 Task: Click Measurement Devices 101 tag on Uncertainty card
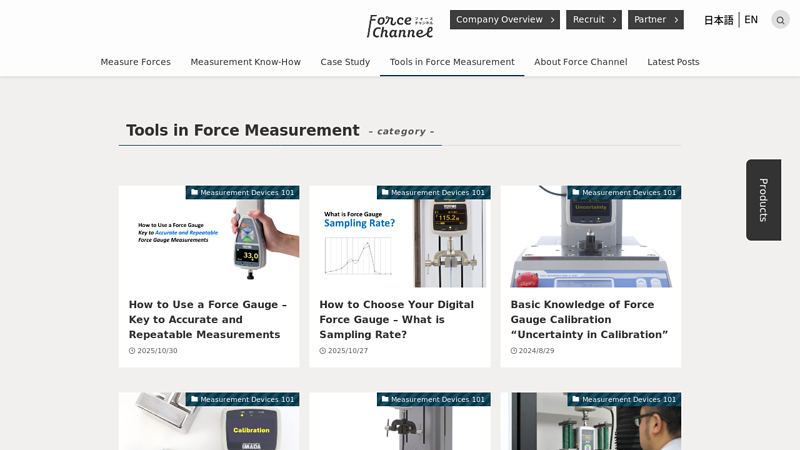tap(624, 192)
